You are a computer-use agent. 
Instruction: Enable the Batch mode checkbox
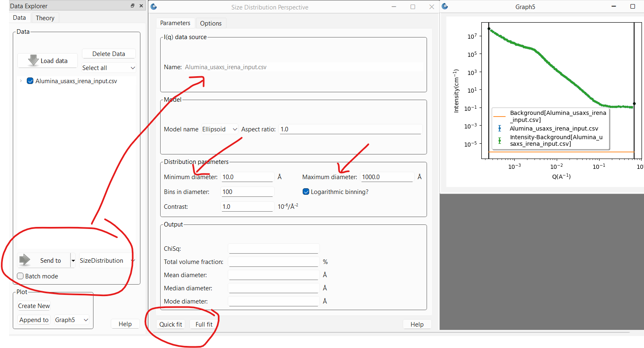20,276
